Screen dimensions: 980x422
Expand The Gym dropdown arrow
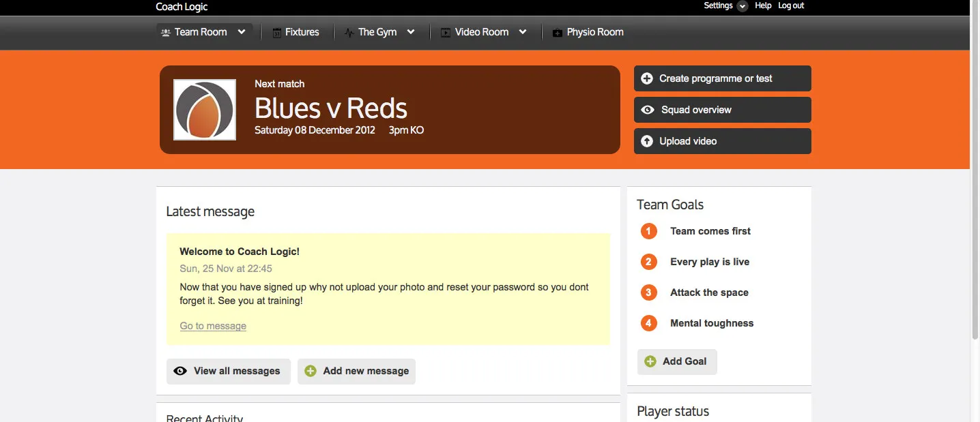pos(411,32)
